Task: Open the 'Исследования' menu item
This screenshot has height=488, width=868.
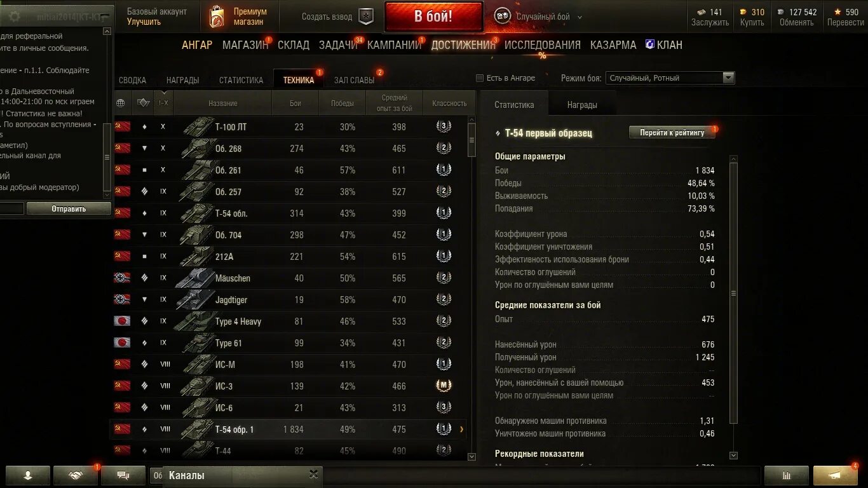Action: click(543, 45)
